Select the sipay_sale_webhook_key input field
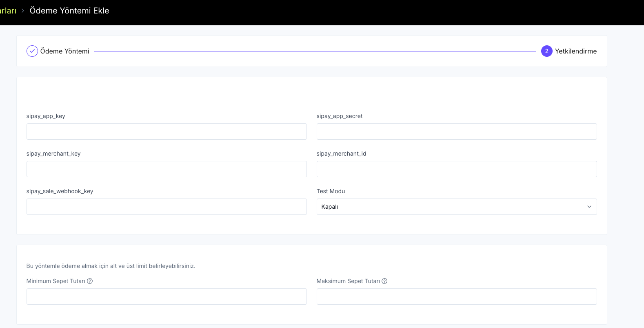The image size is (644, 328). pyautogui.click(x=167, y=207)
